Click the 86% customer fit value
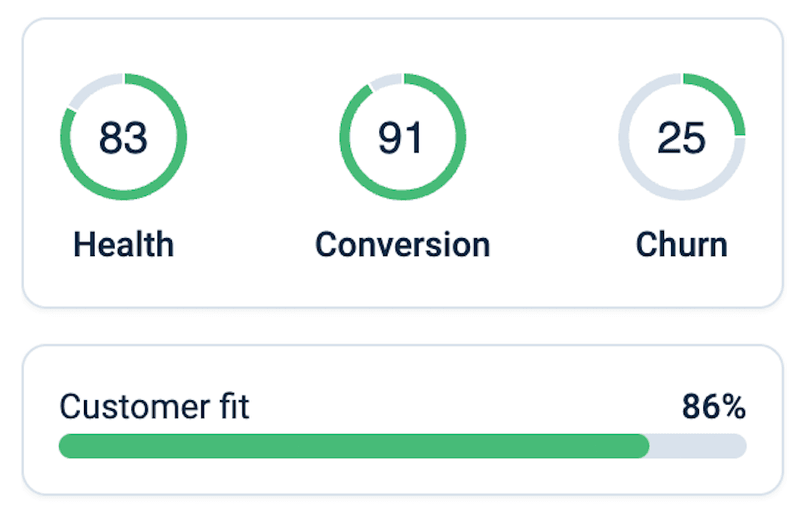This screenshot has width=800, height=512. (x=714, y=407)
